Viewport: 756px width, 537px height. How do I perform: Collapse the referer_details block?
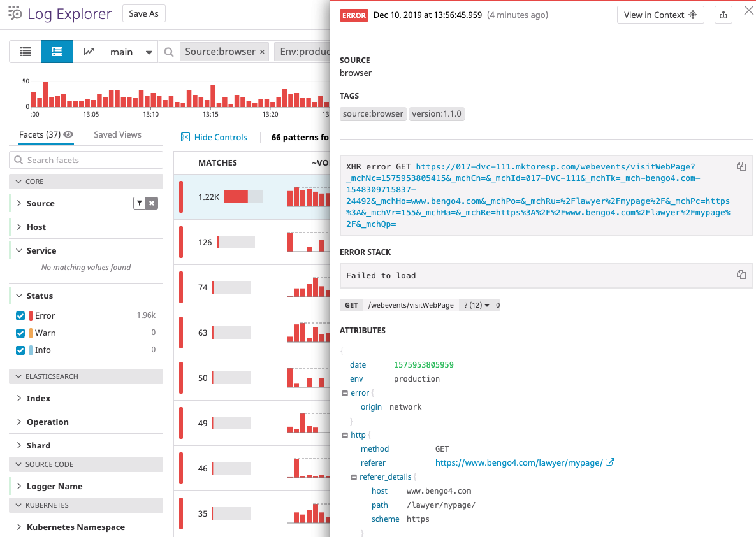354,477
